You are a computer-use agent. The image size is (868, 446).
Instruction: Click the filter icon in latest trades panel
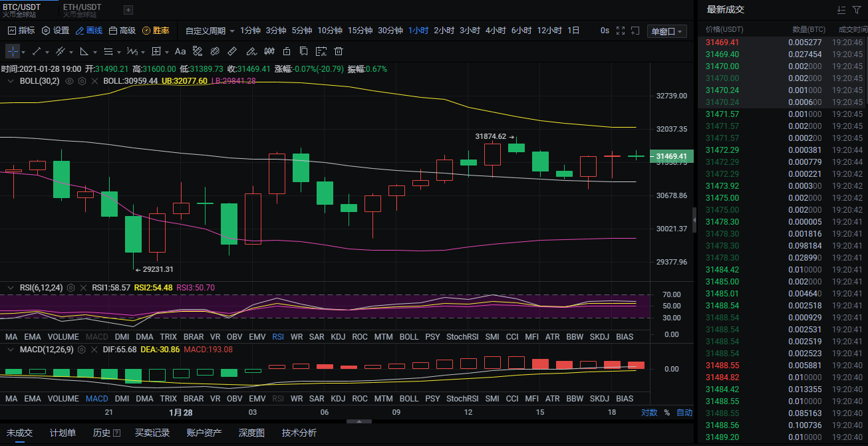[856, 10]
